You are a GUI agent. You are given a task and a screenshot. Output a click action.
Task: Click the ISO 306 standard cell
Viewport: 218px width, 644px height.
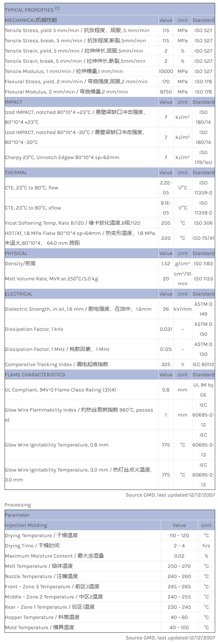click(x=203, y=223)
